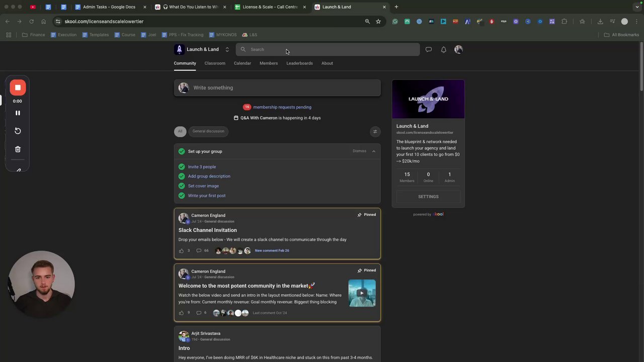The width and height of the screenshot is (644, 362).
Task: Click Invite 3 people checklist link
Action: [202, 167]
